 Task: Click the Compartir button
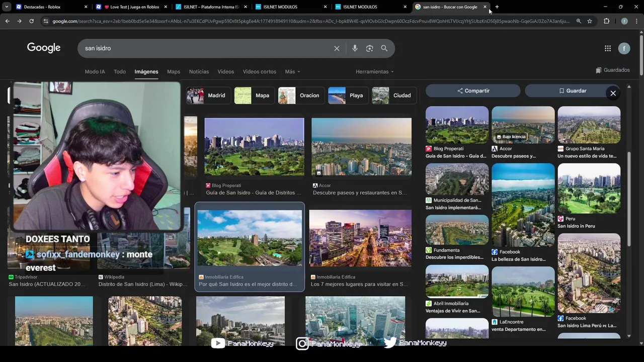point(473,90)
